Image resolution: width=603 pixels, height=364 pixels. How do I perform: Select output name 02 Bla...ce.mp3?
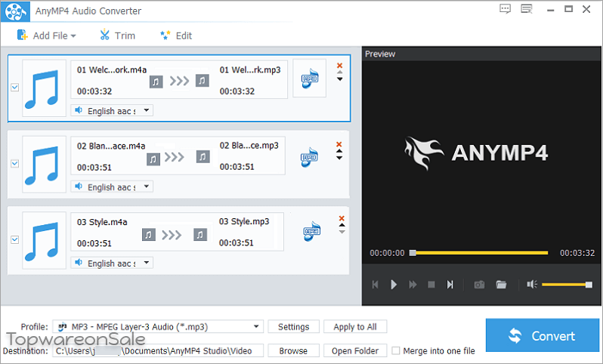tap(249, 145)
